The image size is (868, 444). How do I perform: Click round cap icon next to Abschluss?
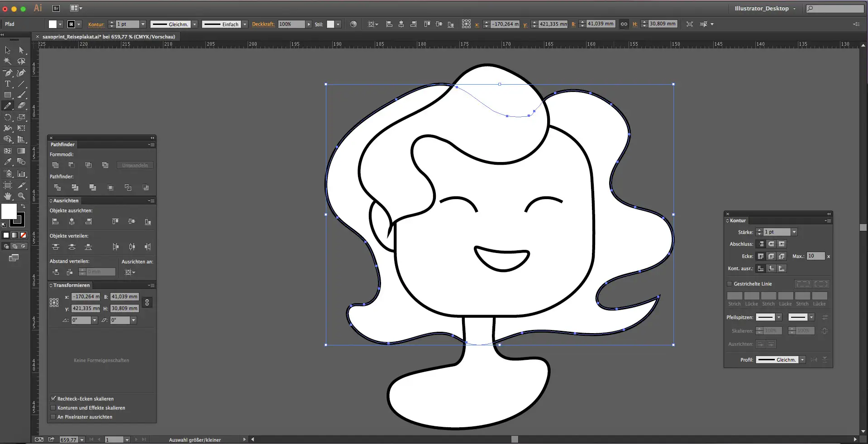771,244
